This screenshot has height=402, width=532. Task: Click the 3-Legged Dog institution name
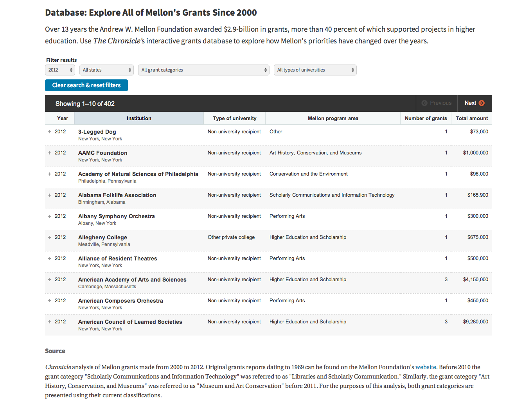97,132
